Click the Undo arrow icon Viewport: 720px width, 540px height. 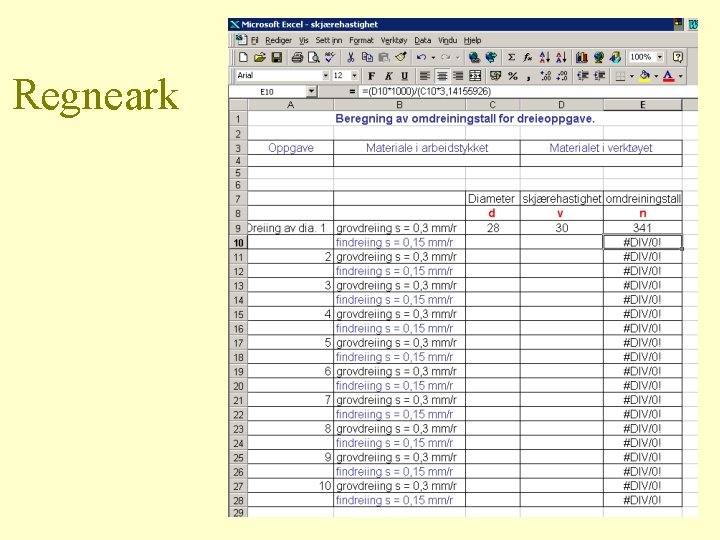tap(421, 57)
